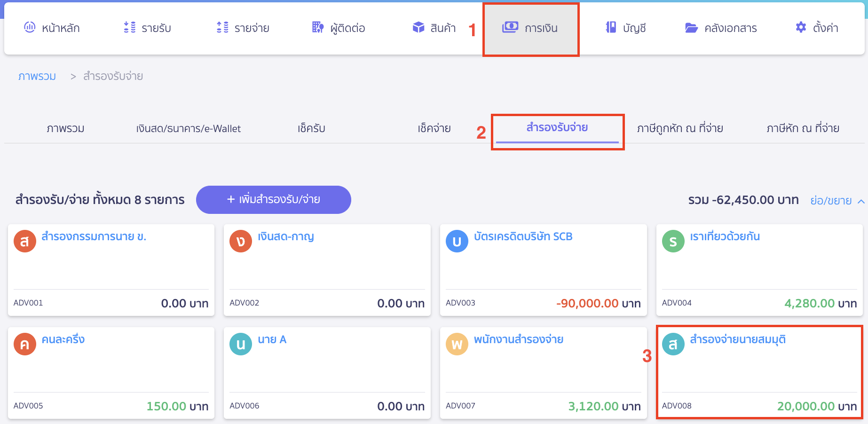
Task: Click the accounting book icon beside บัญชี
Action: tap(610, 27)
